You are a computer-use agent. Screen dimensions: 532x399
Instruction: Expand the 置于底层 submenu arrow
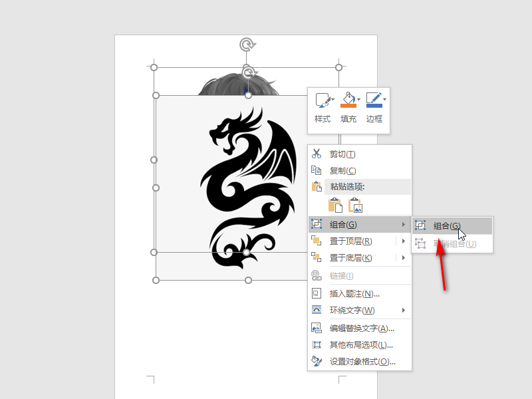(x=404, y=258)
